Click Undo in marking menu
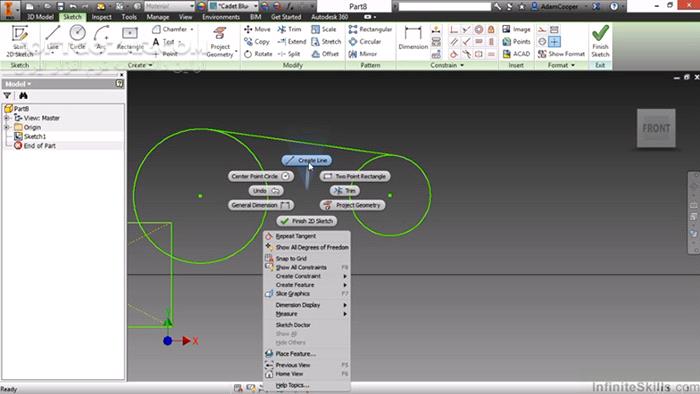 pyautogui.click(x=266, y=191)
